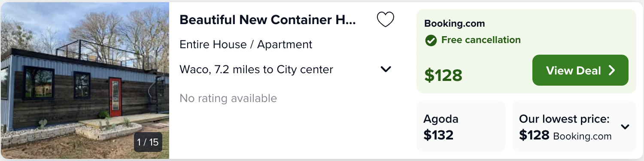Click the container house photo
The height and width of the screenshot is (161, 644).
[85, 80]
